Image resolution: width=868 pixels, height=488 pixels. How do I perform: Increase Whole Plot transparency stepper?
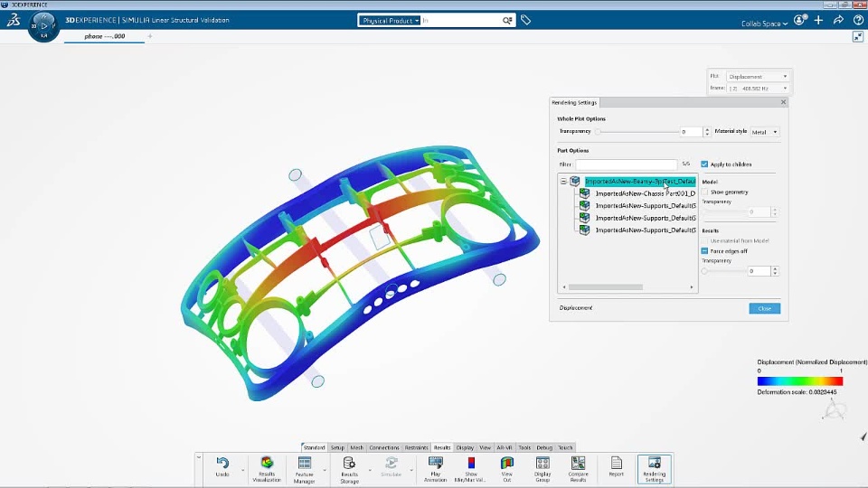(707, 129)
